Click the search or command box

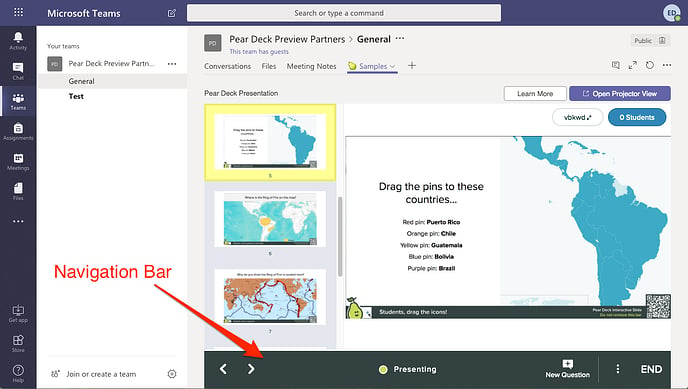pyautogui.click(x=344, y=13)
